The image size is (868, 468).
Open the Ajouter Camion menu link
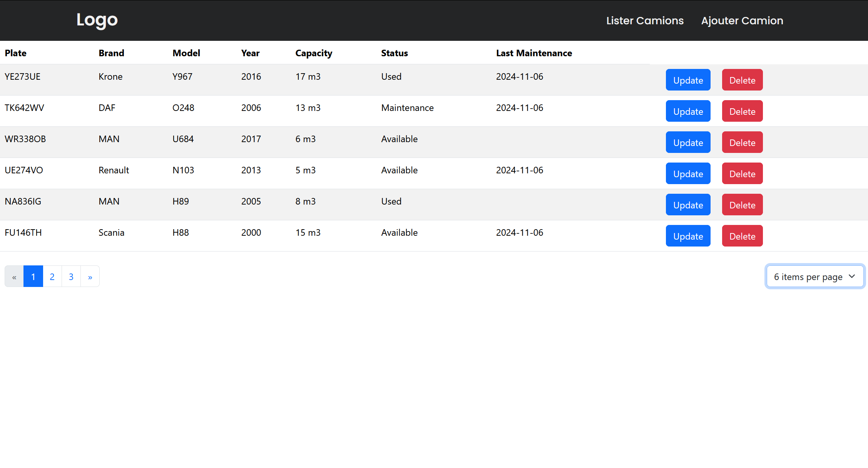[742, 21]
